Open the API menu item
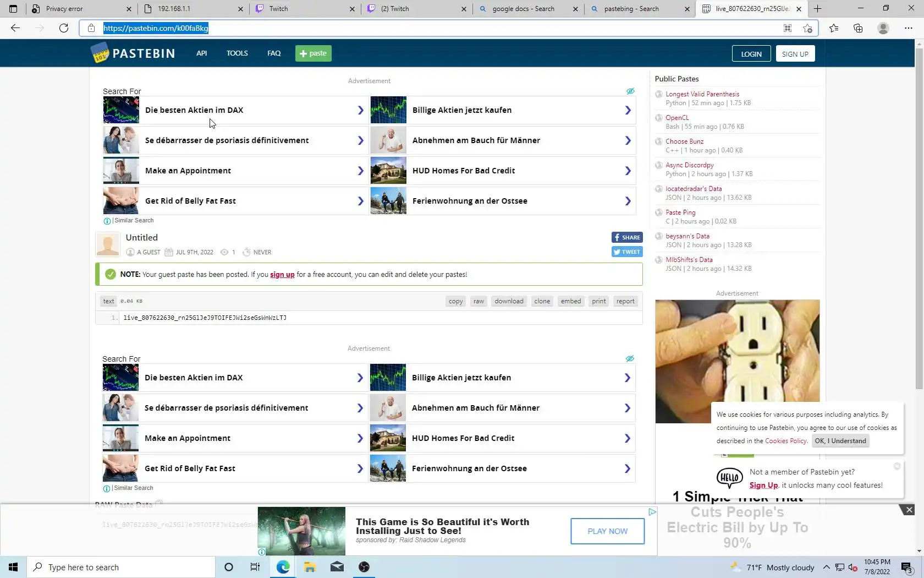Screen dimensions: 924x578 pos(202,53)
